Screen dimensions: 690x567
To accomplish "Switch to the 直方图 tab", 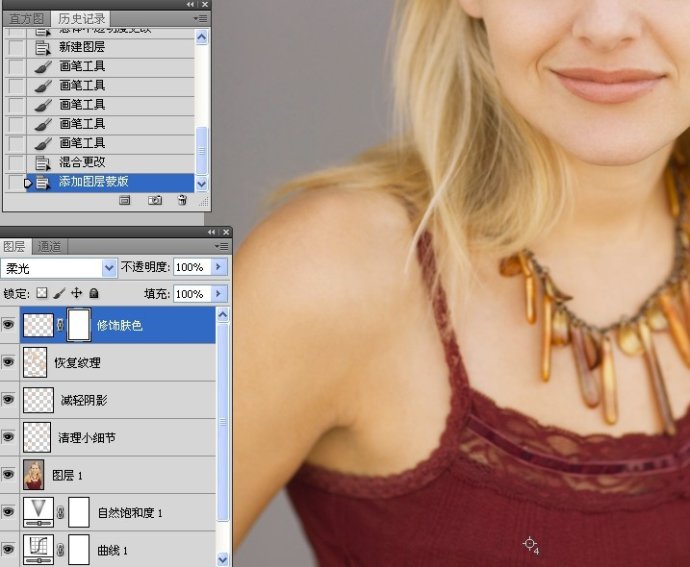I will (x=27, y=19).
